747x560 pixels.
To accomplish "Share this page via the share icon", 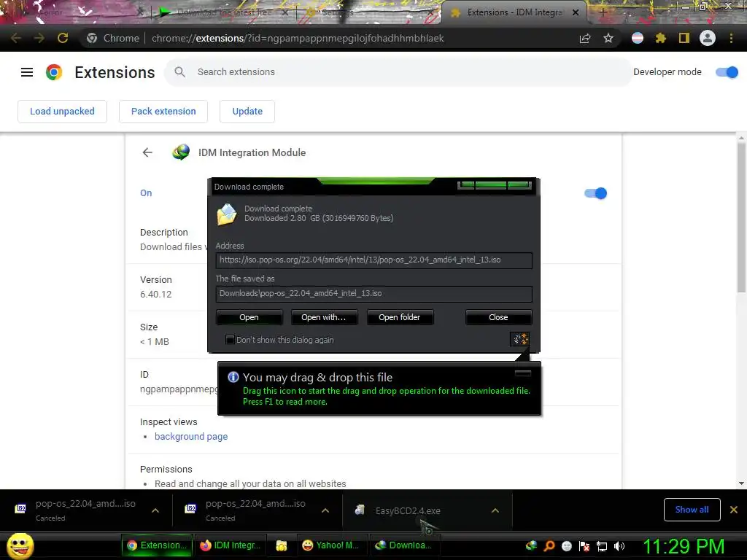I will 585,38.
